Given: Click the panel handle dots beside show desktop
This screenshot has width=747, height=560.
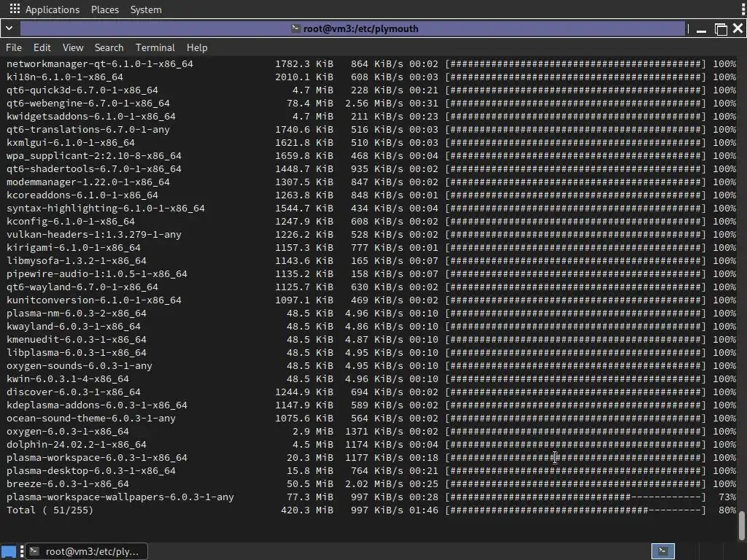Looking at the screenshot, I should 22,551.
